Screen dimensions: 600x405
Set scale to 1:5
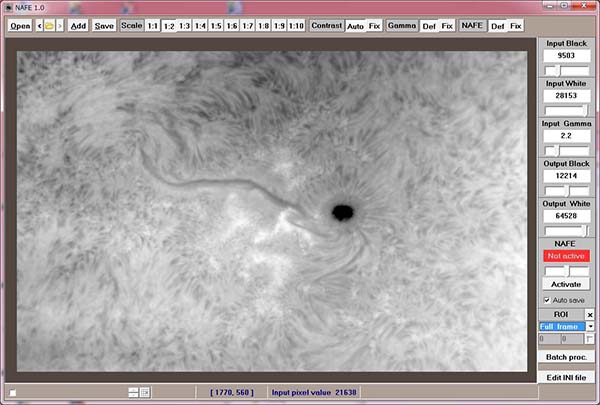[x=216, y=26]
